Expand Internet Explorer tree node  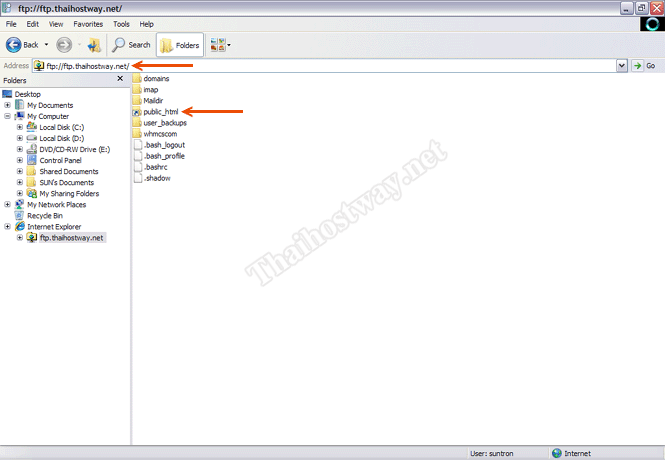tap(7, 226)
